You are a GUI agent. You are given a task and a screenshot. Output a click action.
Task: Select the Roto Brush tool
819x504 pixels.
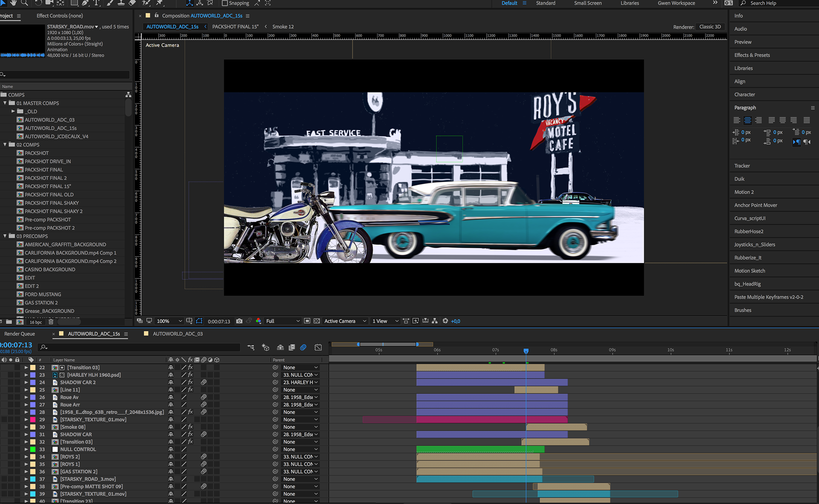(146, 3)
